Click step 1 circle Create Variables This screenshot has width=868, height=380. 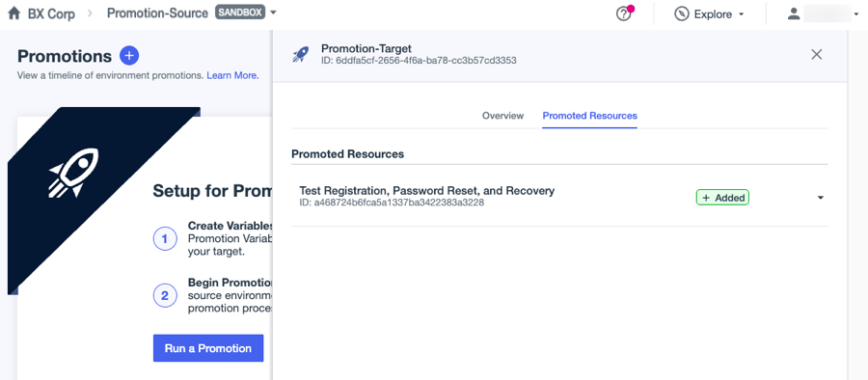(x=164, y=239)
